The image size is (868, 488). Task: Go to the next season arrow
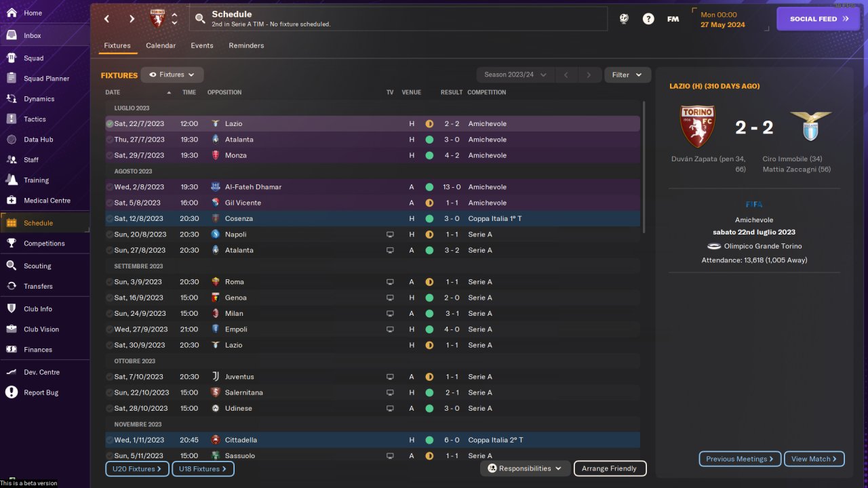click(x=589, y=75)
